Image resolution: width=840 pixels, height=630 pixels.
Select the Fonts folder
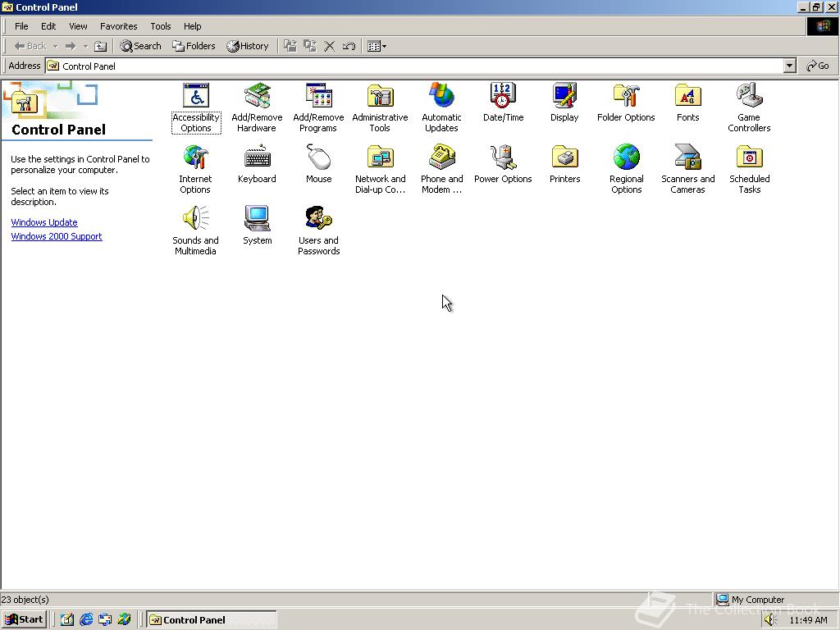(x=688, y=103)
